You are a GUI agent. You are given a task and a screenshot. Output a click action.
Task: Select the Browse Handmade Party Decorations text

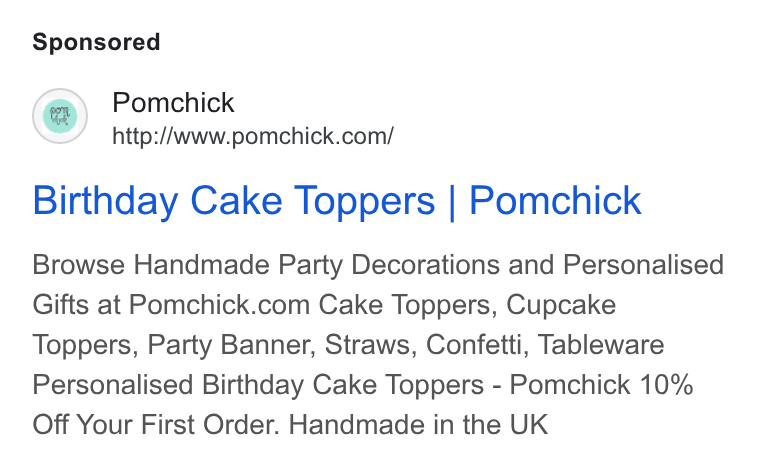point(266,265)
